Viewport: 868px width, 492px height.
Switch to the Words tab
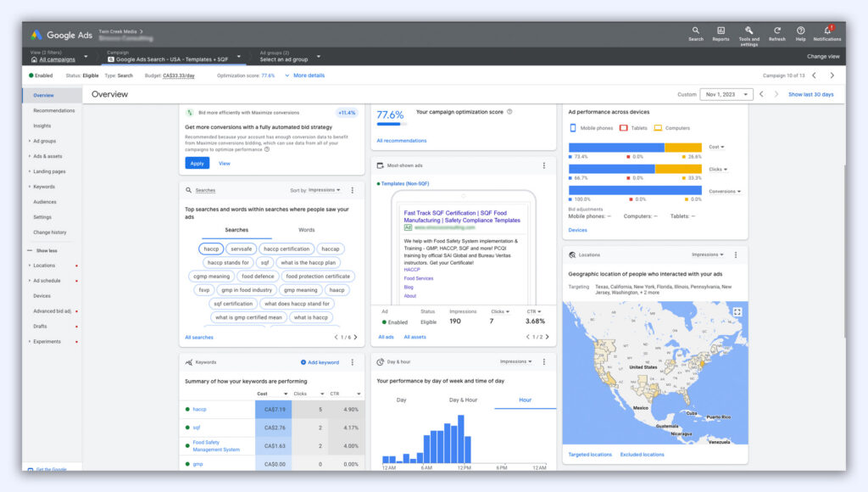tap(307, 230)
